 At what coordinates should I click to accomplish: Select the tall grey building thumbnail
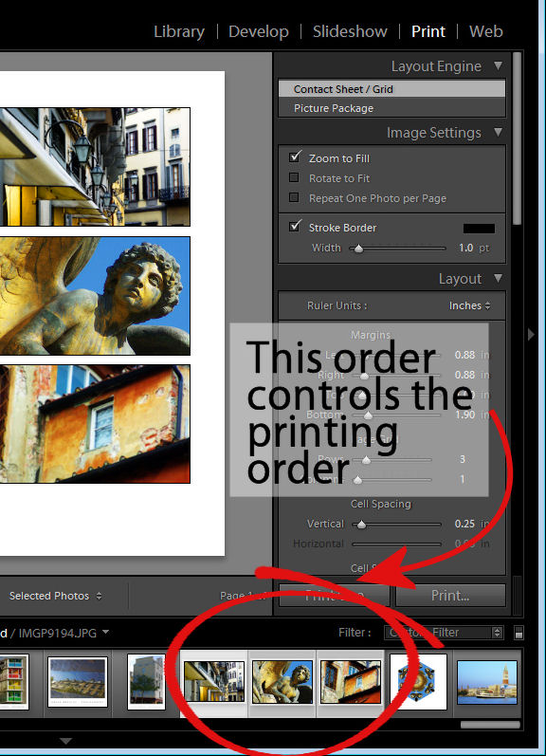point(146,682)
